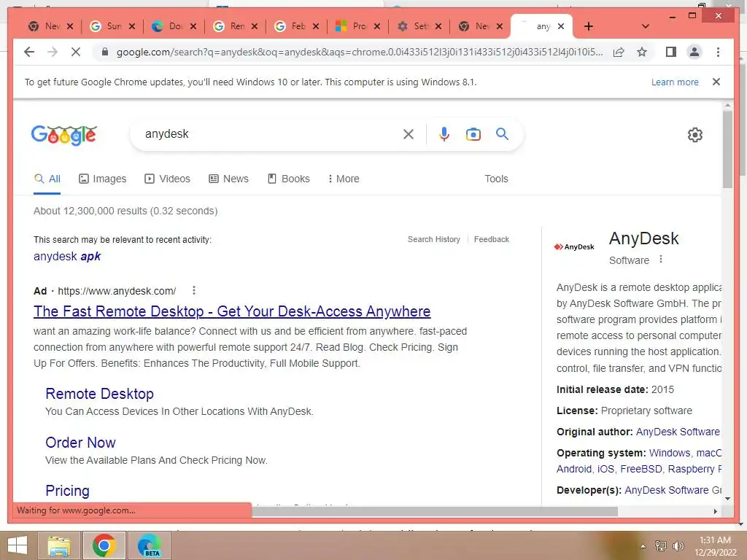Open Google quick settings gear
747x560 pixels.
[694, 135]
